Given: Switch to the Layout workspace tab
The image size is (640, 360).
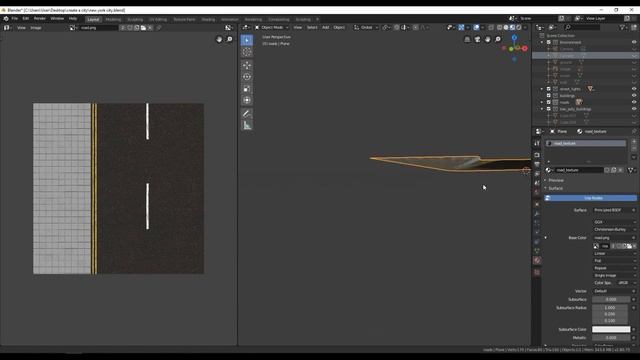Looking at the screenshot, I should point(93,19).
